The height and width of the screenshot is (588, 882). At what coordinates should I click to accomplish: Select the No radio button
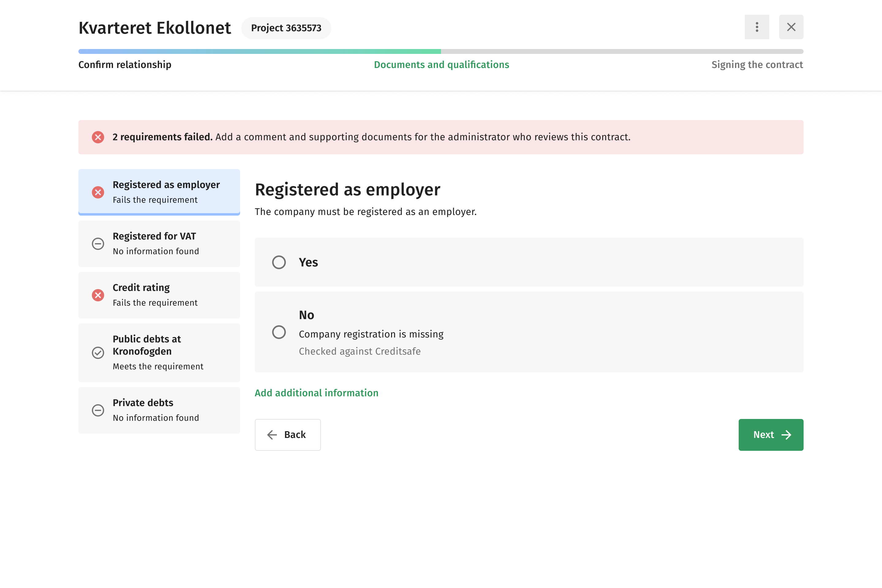pos(279,332)
